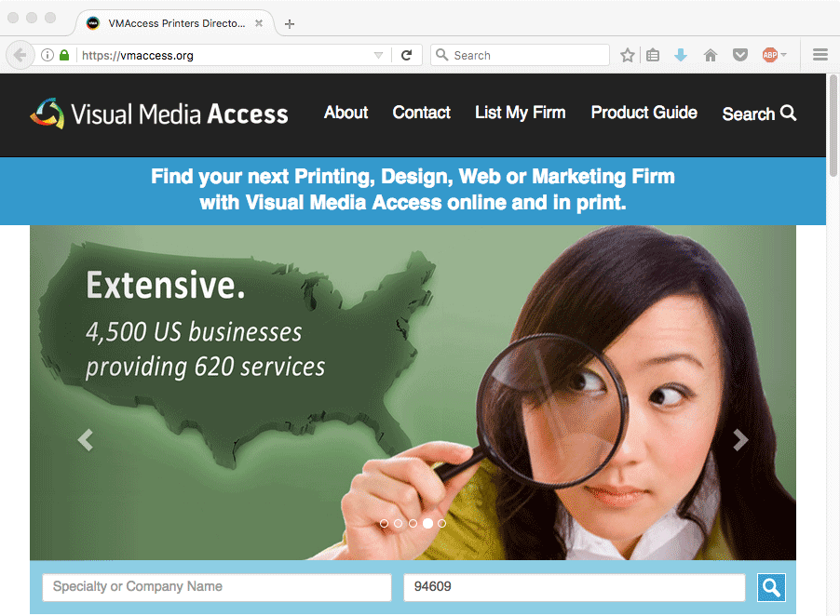Click the browser back arrow button
Screen dimensions: 840x616
(x=20, y=55)
